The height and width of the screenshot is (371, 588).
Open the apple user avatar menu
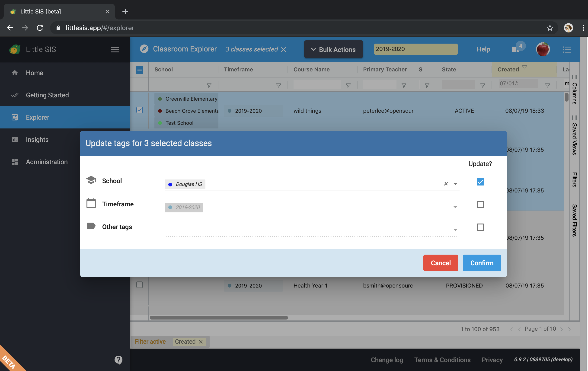[543, 49]
